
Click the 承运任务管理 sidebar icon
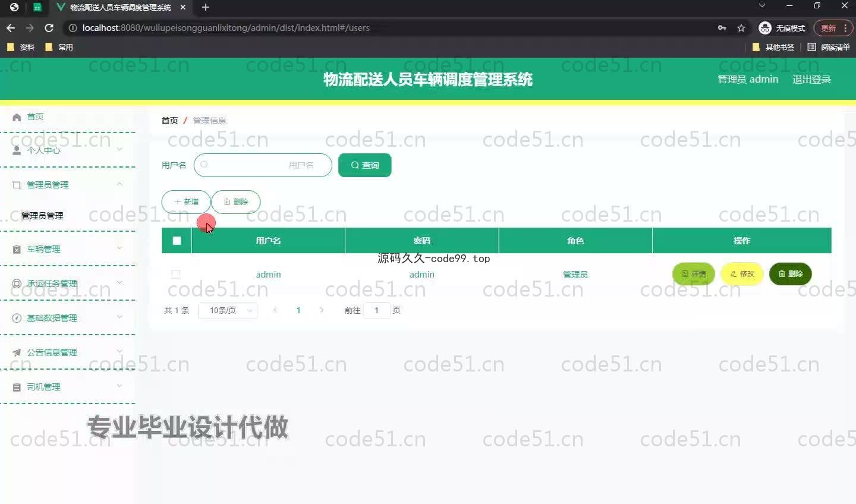click(17, 283)
